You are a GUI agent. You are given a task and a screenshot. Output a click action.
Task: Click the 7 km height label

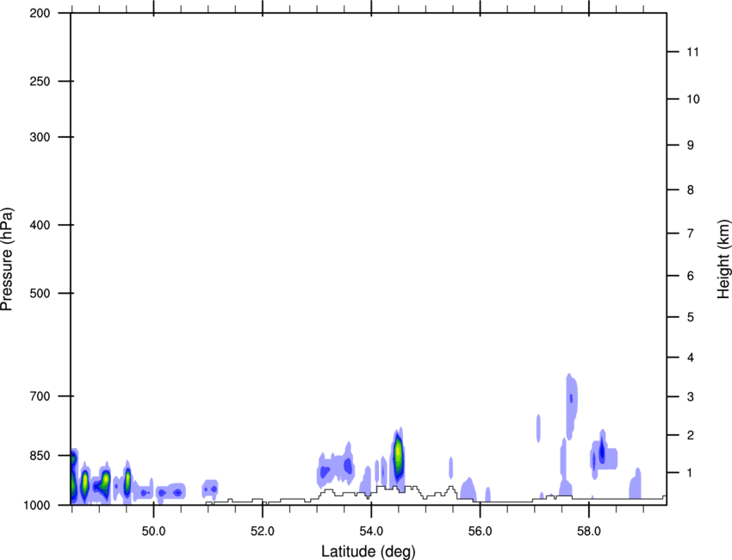(x=691, y=233)
